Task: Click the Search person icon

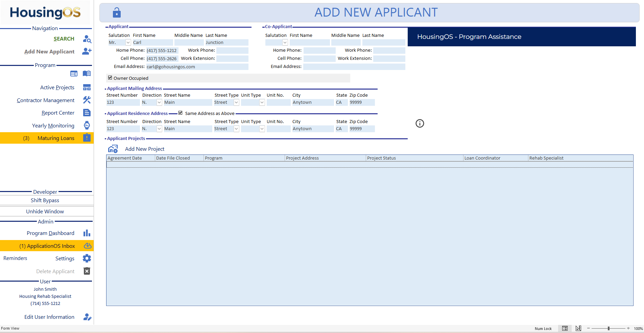Action: pos(87,39)
